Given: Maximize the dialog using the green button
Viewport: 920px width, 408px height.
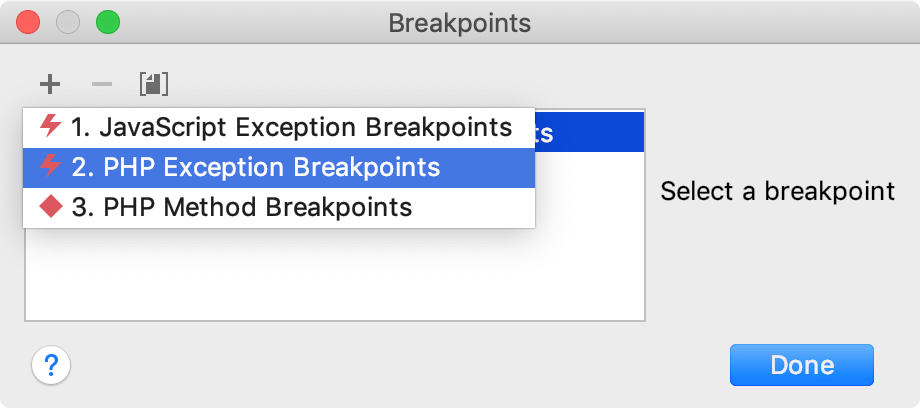Looking at the screenshot, I should (107, 22).
